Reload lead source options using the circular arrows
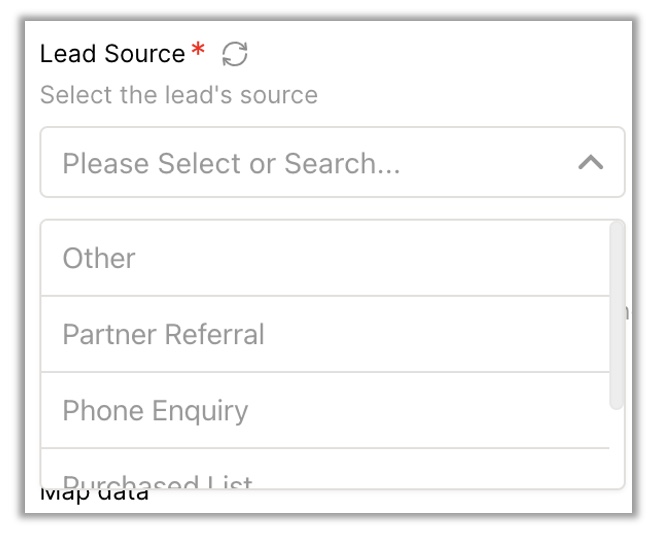The height and width of the screenshot is (538, 654). (235, 54)
